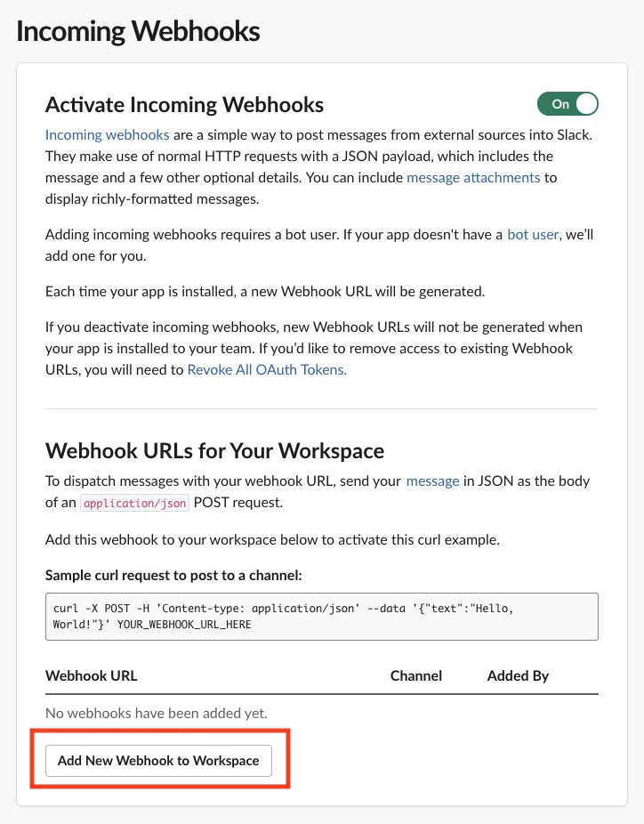Click Add New Webhook to Workspace button
Screen dimensions: 644x824
[158, 761]
